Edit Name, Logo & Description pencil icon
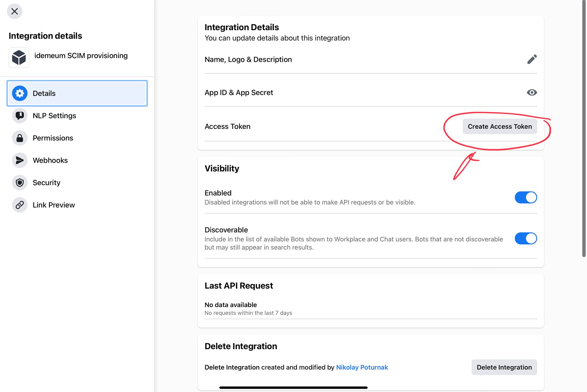 click(532, 59)
